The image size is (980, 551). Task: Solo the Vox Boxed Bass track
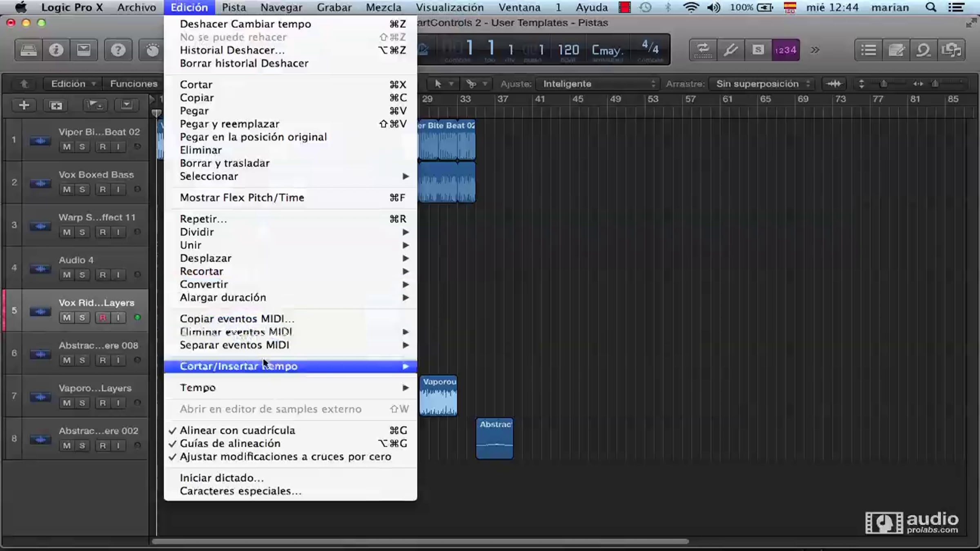pos(82,189)
